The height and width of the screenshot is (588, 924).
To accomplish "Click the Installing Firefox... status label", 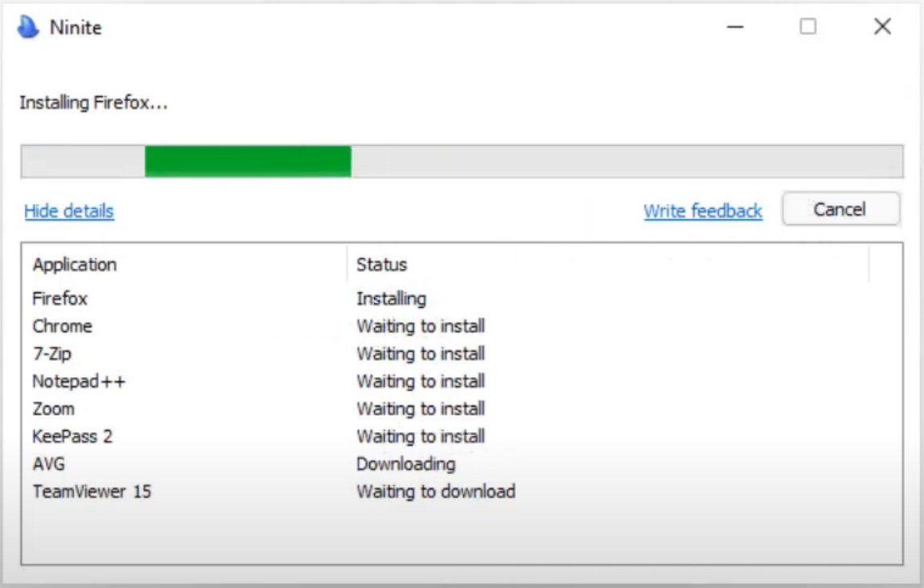I will [94, 103].
